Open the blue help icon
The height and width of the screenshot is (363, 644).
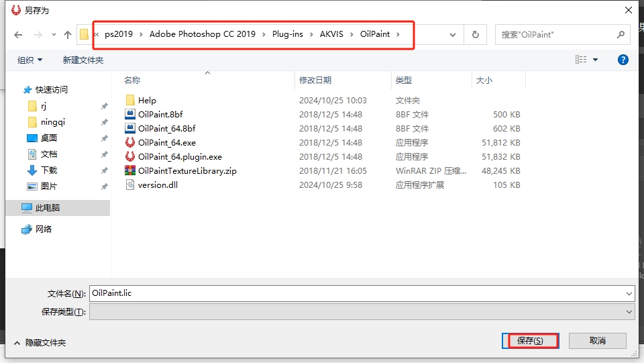pos(623,60)
